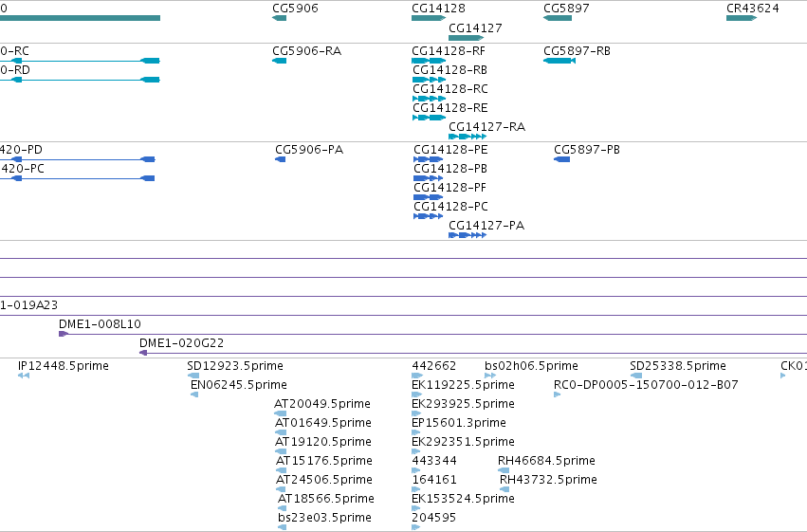The image size is (807, 532).
Task: Click EST bs02h06.5prime
Action: pos(531,366)
